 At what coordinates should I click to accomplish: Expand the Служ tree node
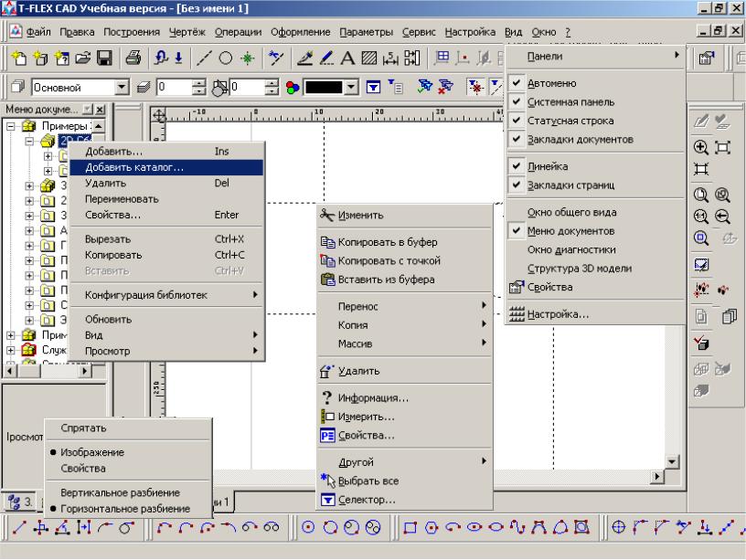tap(10, 350)
